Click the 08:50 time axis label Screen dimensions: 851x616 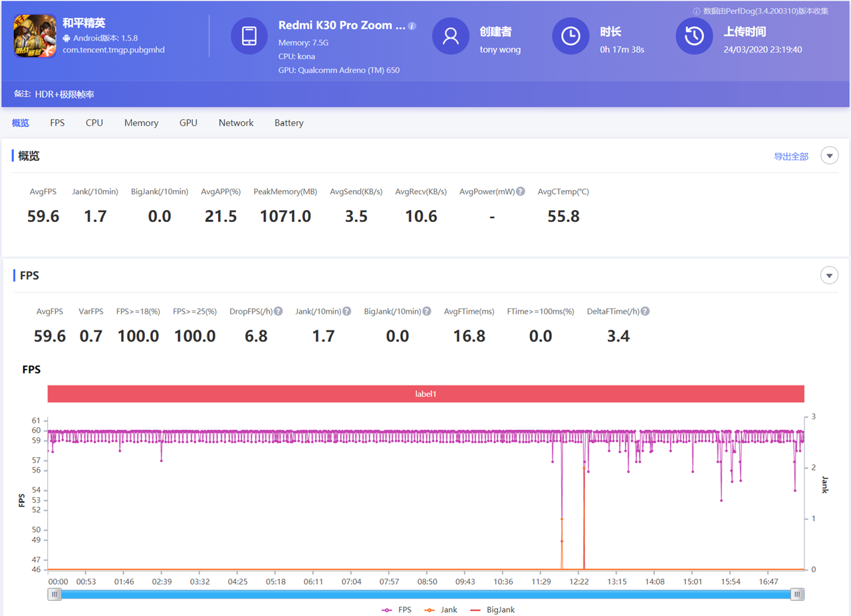[x=427, y=581]
